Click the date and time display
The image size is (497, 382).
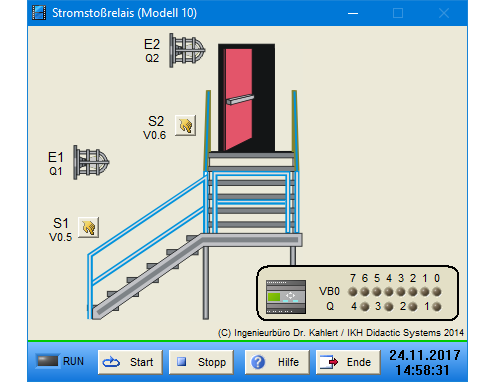pos(424,363)
